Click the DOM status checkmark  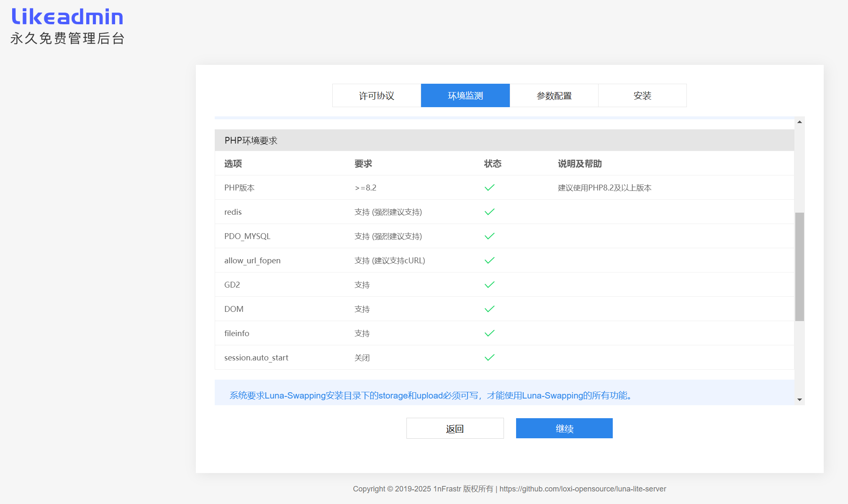(x=489, y=309)
